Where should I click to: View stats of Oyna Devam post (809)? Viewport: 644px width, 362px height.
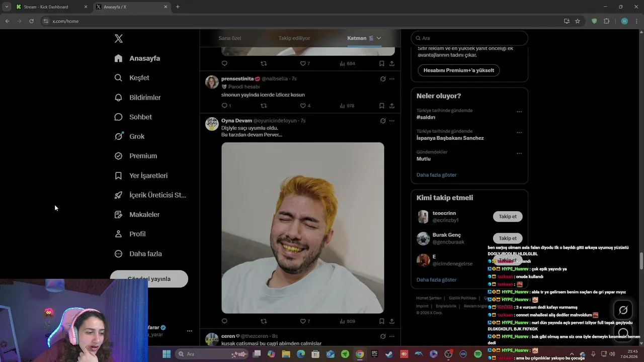point(347,321)
